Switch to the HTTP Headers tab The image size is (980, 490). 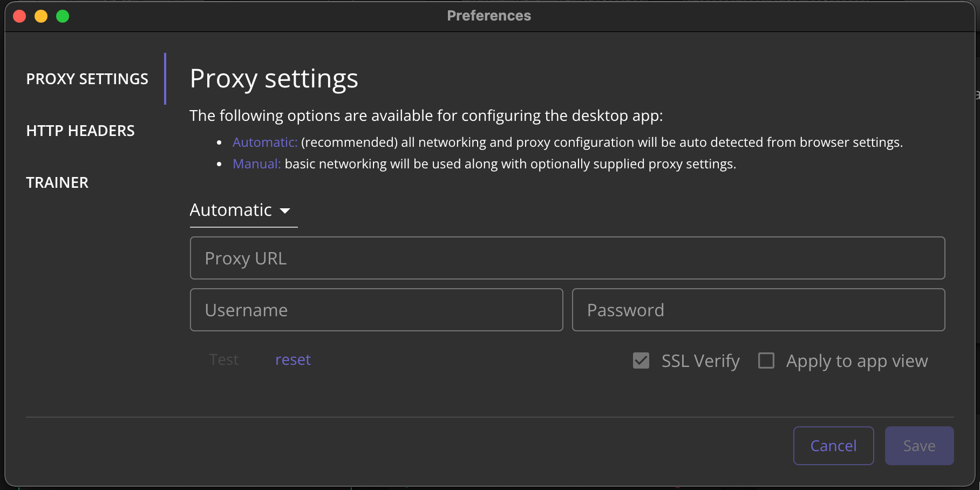80,131
